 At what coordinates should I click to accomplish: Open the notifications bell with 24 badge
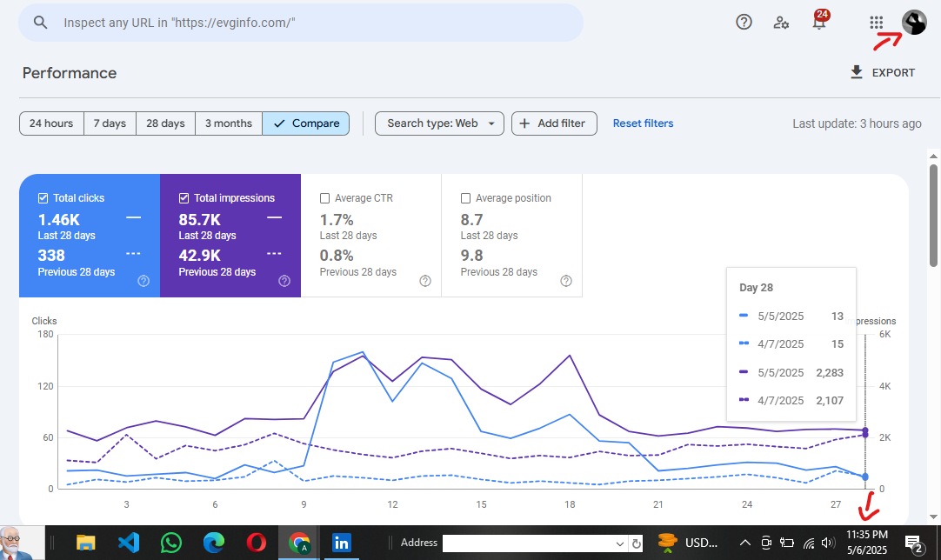click(x=819, y=21)
